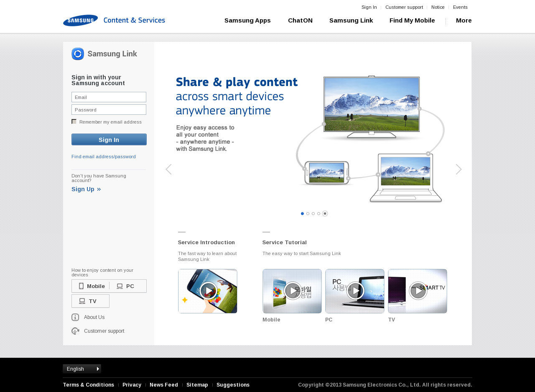The height and width of the screenshot is (392, 535).
Task: Click the Content & Services header title
Action: click(x=134, y=20)
